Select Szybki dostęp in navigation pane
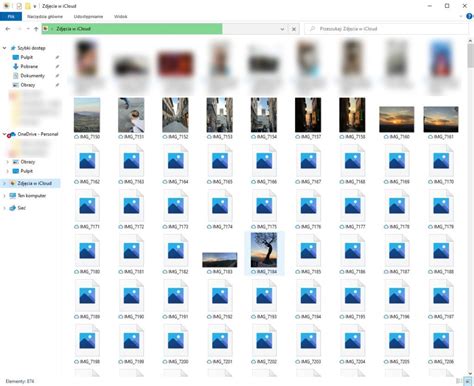This screenshot has width=474, height=386. tap(31, 48)
